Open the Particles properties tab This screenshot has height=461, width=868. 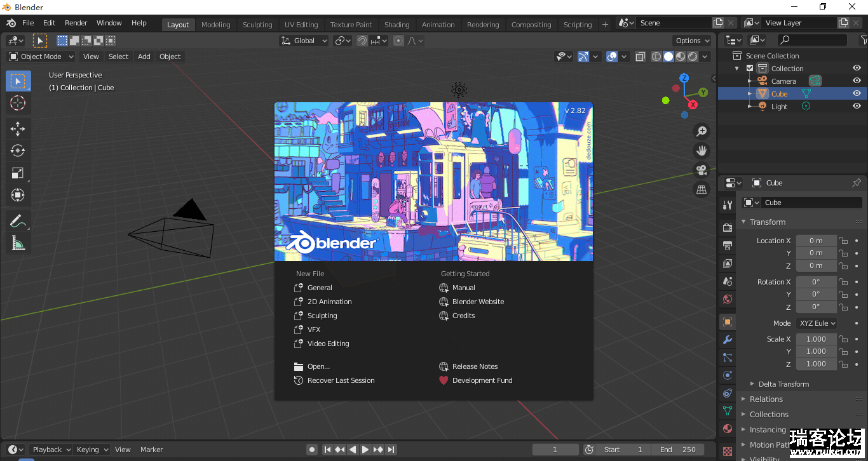pos(728,357)
